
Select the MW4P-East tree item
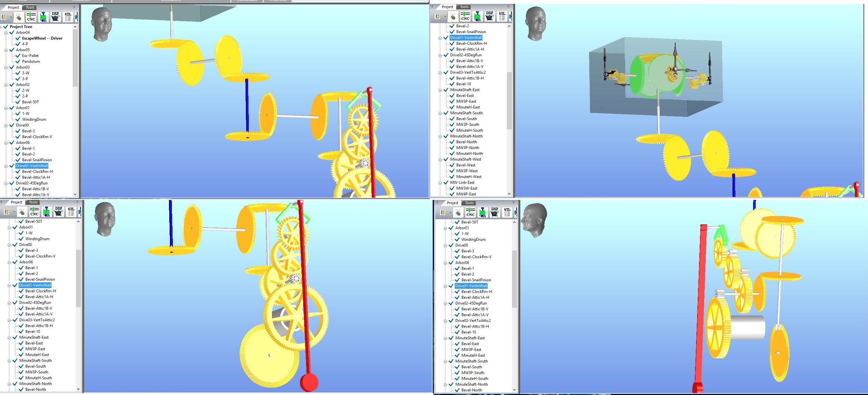coord(466,194)
